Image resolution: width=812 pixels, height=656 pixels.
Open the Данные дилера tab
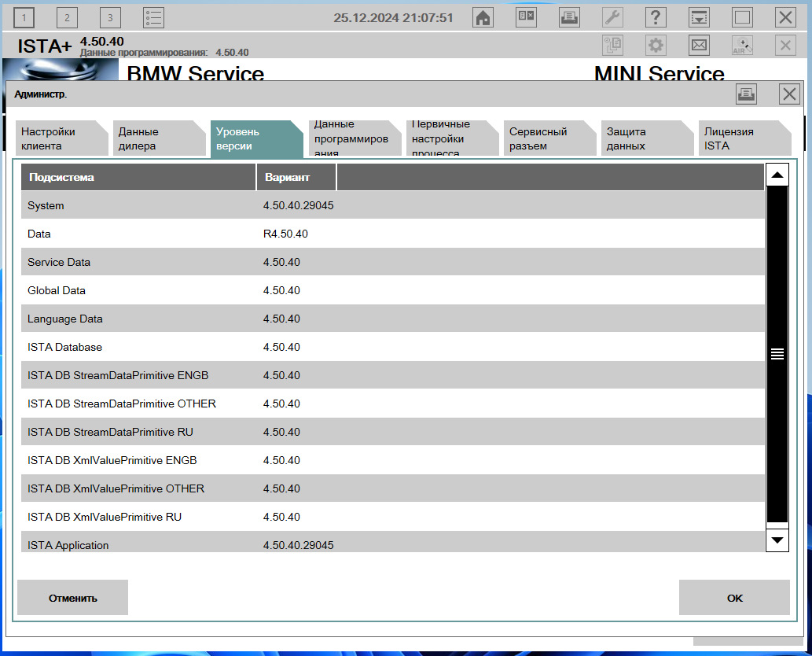[x=155, y=138]
